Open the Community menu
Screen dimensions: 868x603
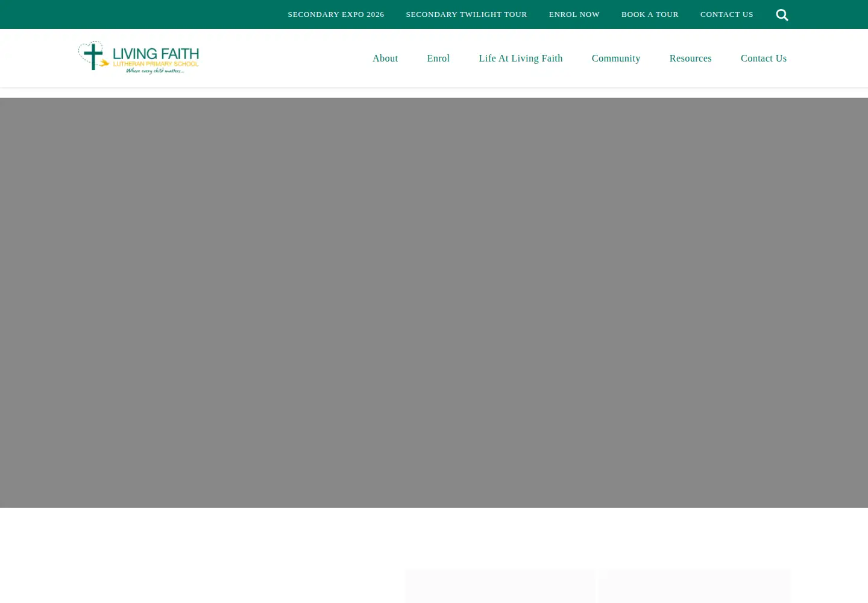[616, 58]
